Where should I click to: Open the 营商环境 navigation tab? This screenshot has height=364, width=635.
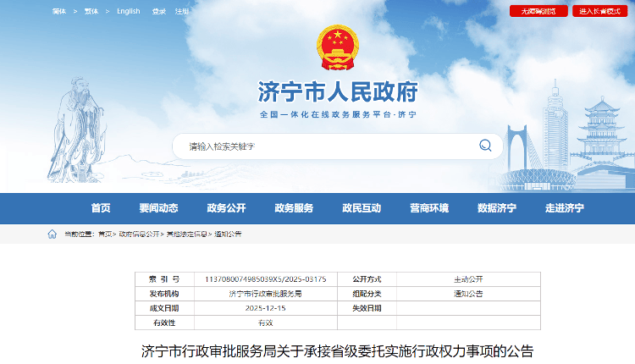point(429,208)
